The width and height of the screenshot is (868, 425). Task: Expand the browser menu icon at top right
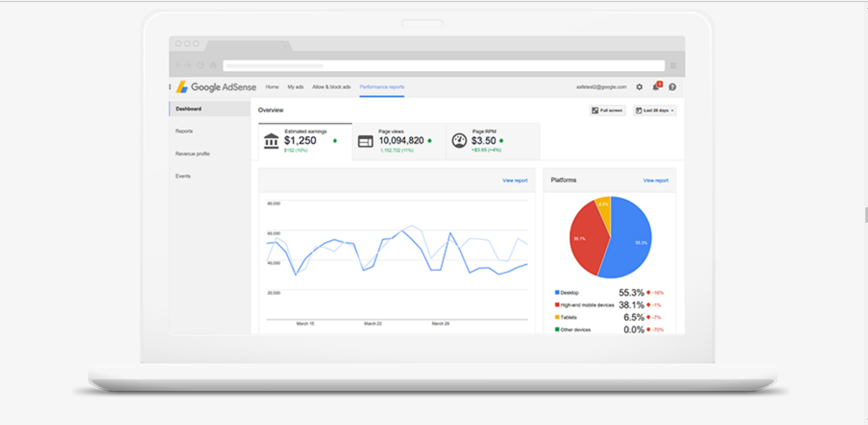(673, 65)
